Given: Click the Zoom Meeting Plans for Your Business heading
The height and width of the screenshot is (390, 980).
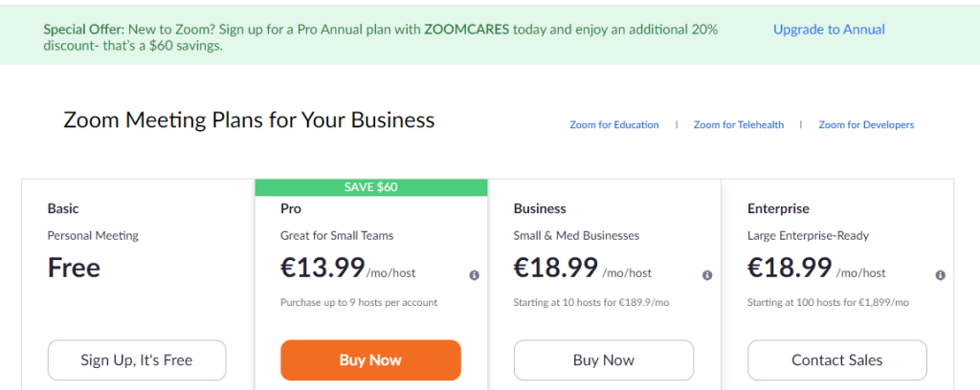Looking at the screenshot, I should (x=249, y=119).
